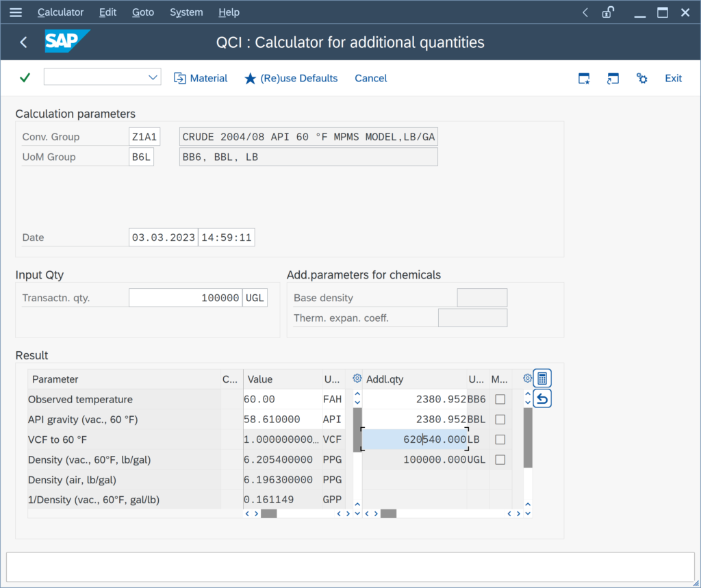Open the Calculator menu
The width and height of the screenshot is (701, 588).
[60, 12]
